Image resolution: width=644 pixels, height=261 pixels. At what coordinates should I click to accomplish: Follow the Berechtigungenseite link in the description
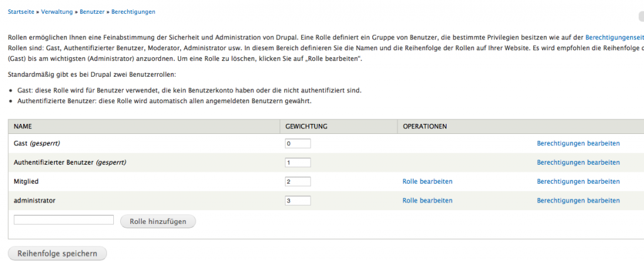tap(614, 38)
